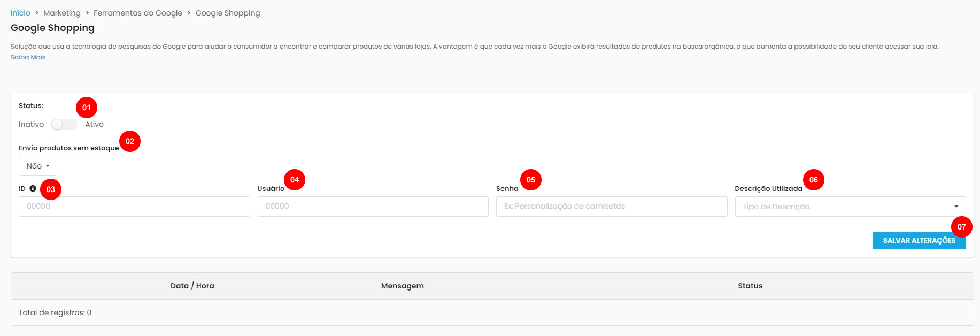Screen dimensions: 980x336
Task: Click the Inativo label
Action: [31, 124]
